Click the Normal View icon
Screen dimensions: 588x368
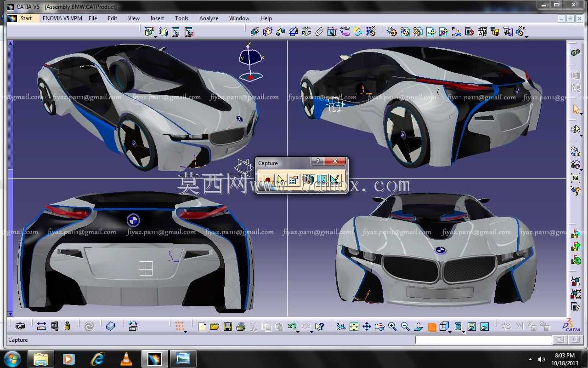[418, 327]
